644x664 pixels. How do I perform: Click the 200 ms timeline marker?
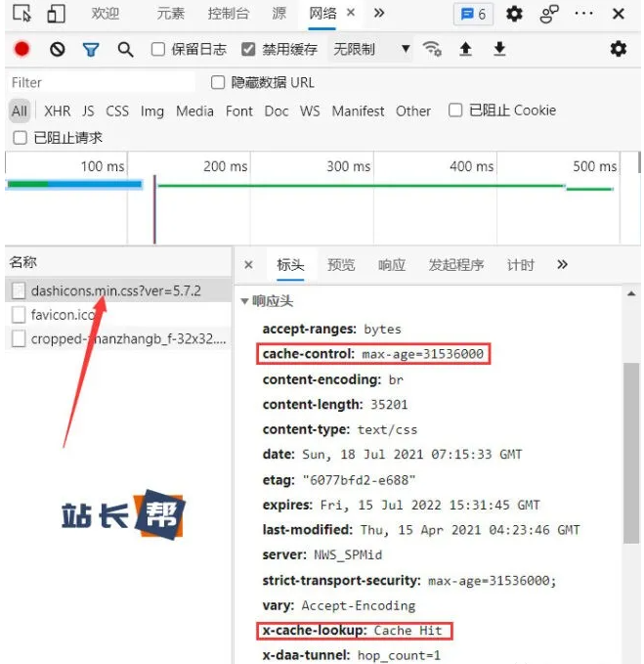pyautogui.click(x=225, y=166)
